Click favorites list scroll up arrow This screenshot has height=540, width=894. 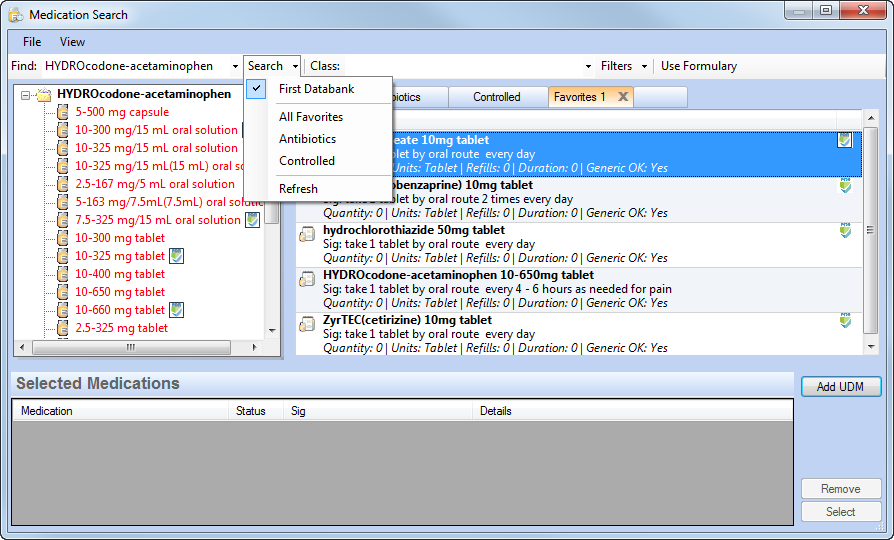point(870,118)
